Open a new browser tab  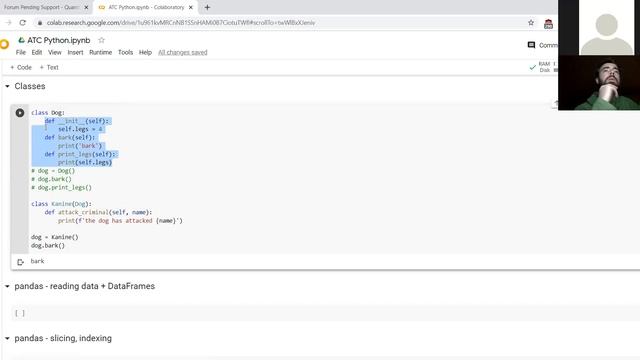207,7
